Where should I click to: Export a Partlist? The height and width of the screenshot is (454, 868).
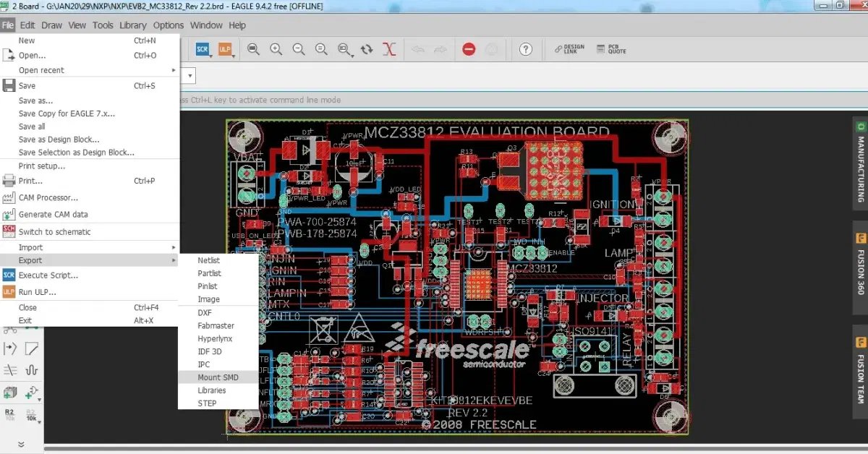pyautogui.click(x=218, y=273)
